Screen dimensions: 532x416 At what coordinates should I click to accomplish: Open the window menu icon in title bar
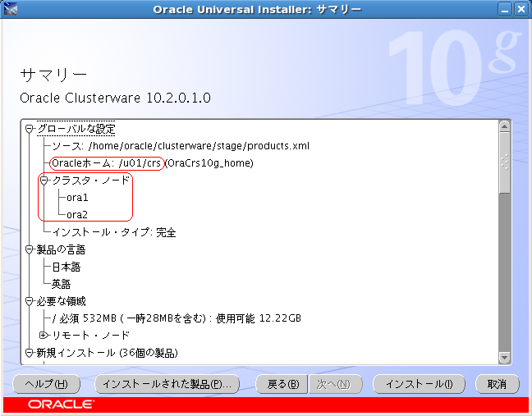[10, 9]
